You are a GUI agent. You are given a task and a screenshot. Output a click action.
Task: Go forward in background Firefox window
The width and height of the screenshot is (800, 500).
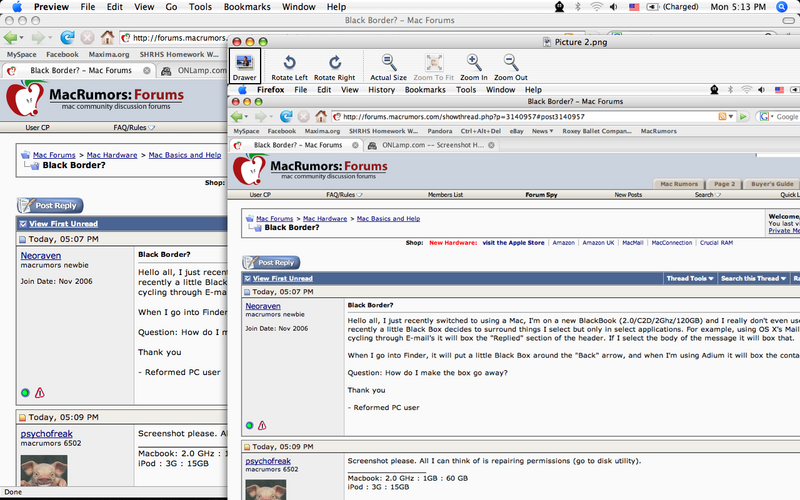[x=38, y=37]
